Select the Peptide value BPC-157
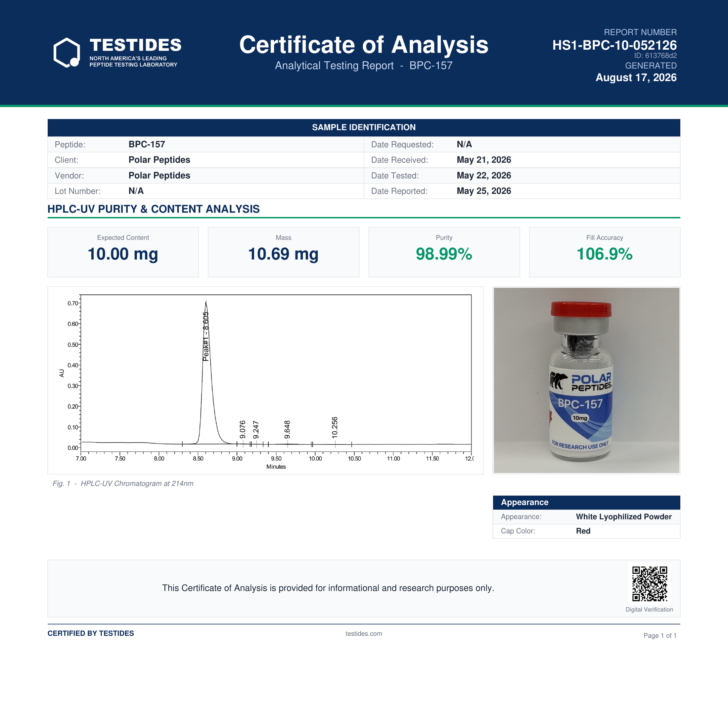 coord(147,144)
